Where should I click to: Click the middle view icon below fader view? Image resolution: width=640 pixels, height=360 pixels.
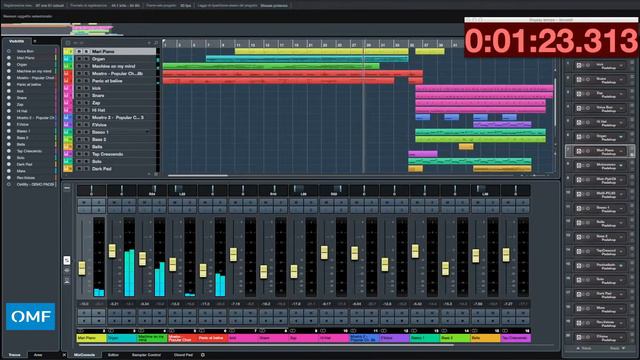click(x=67, y=271)
